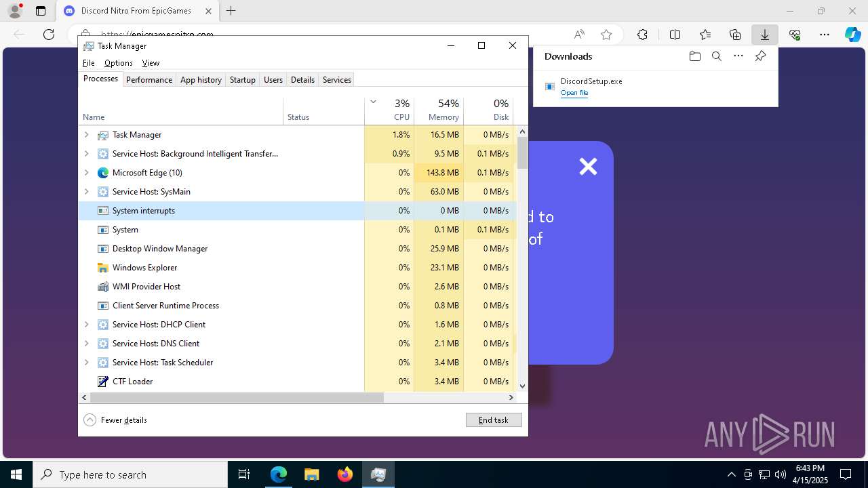Select the System process row
Viewport: 868px width, 488px height.
(298, 230)
